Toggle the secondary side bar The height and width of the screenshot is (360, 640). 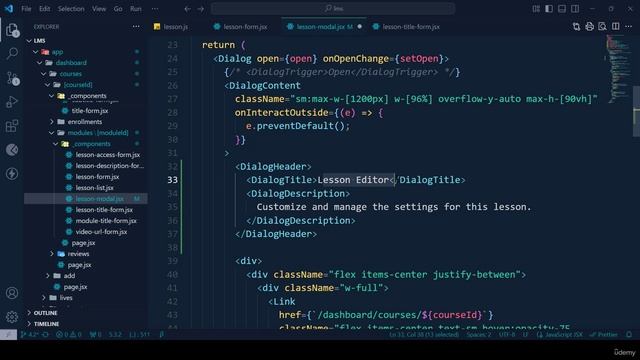[x=575, y=9]
